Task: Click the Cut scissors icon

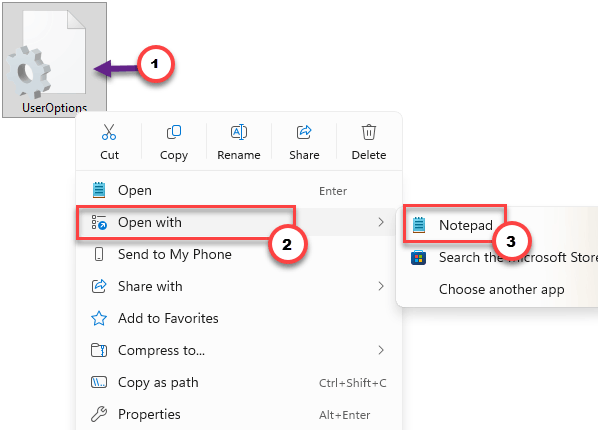Action: (109, 132)
